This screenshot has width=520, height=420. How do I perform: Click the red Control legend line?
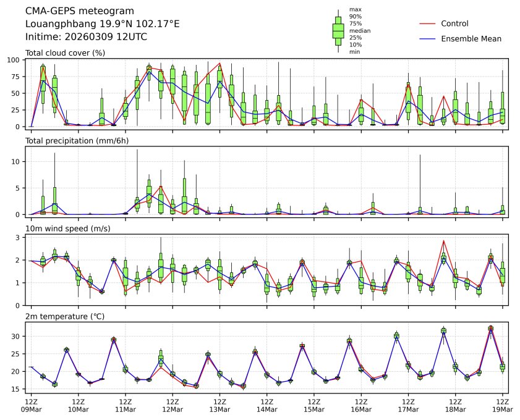click(x=428, y=23)
